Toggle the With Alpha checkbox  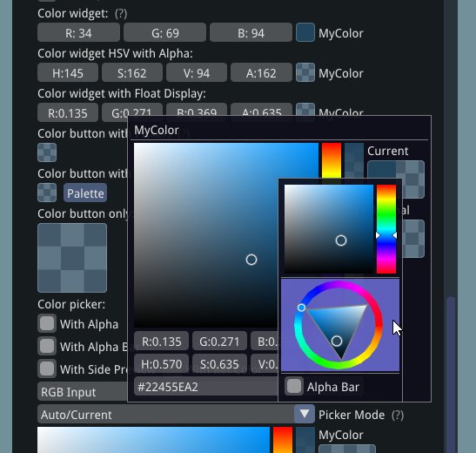[x=47, y=323]
